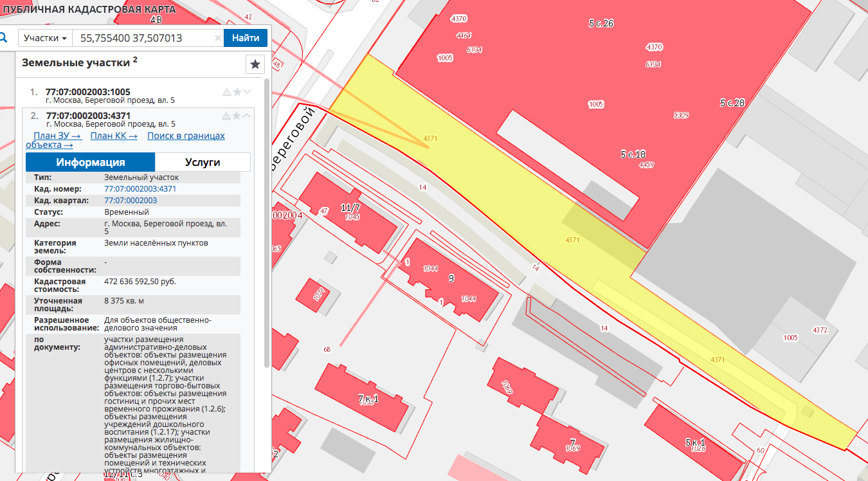Click the Земельные участки heading
The image size is (868, 481).
(80, 62)
